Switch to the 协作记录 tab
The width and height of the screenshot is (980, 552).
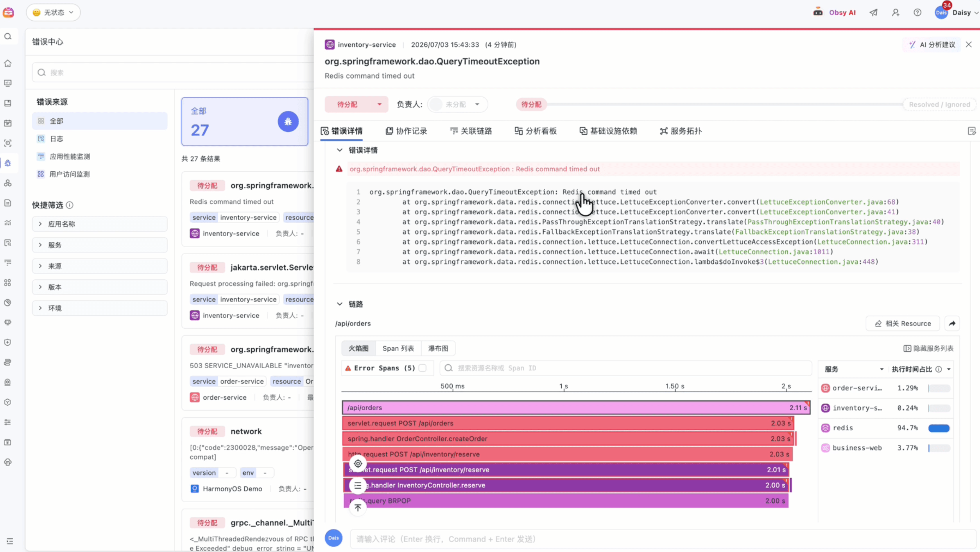coord(406,131)
